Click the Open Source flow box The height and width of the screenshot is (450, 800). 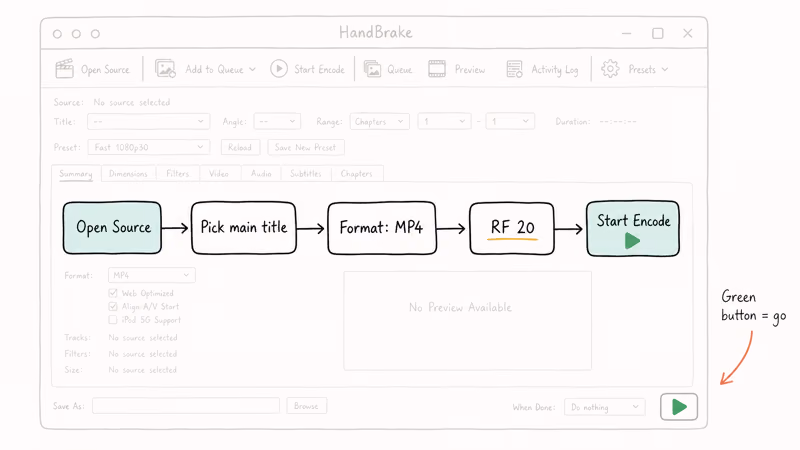(112, 228)
